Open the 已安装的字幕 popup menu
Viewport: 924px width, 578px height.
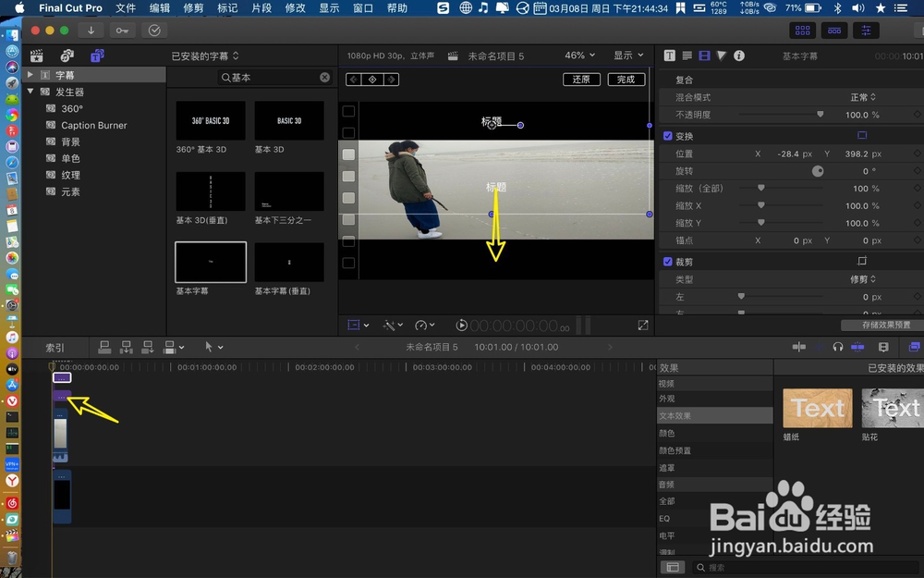[x=205, y=56]
